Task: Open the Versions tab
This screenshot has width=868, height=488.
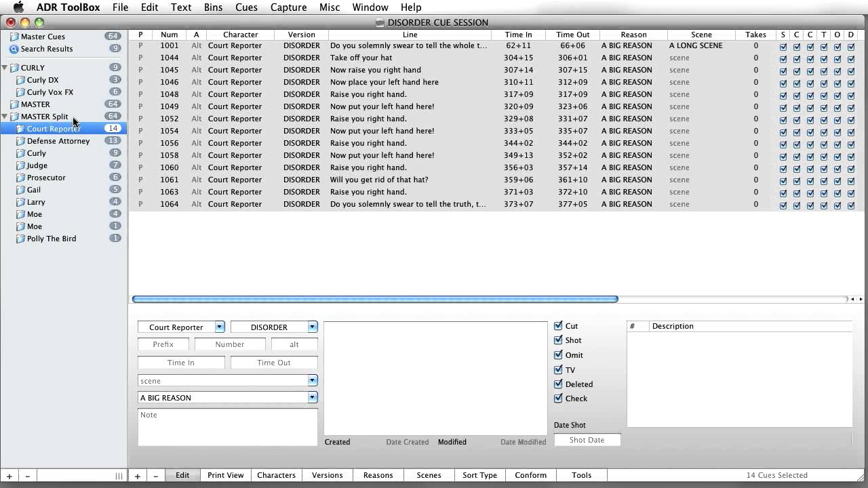Action: tap(327, 476)
